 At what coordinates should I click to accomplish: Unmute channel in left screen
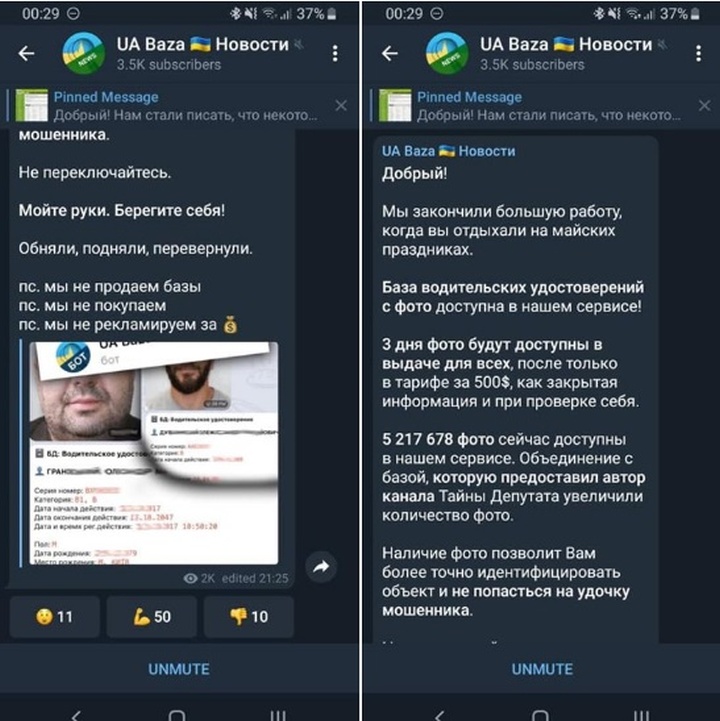click(x=179, y=669)
